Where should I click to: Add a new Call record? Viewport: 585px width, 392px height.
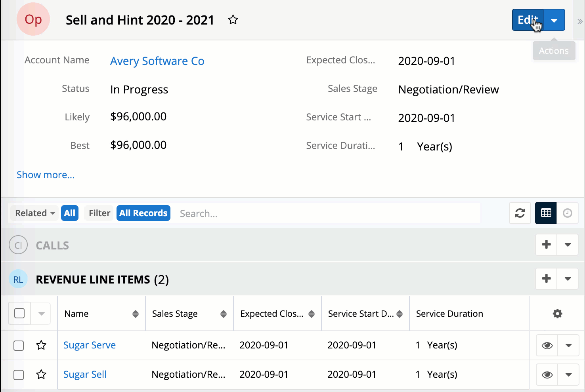[x=546, y=245]
